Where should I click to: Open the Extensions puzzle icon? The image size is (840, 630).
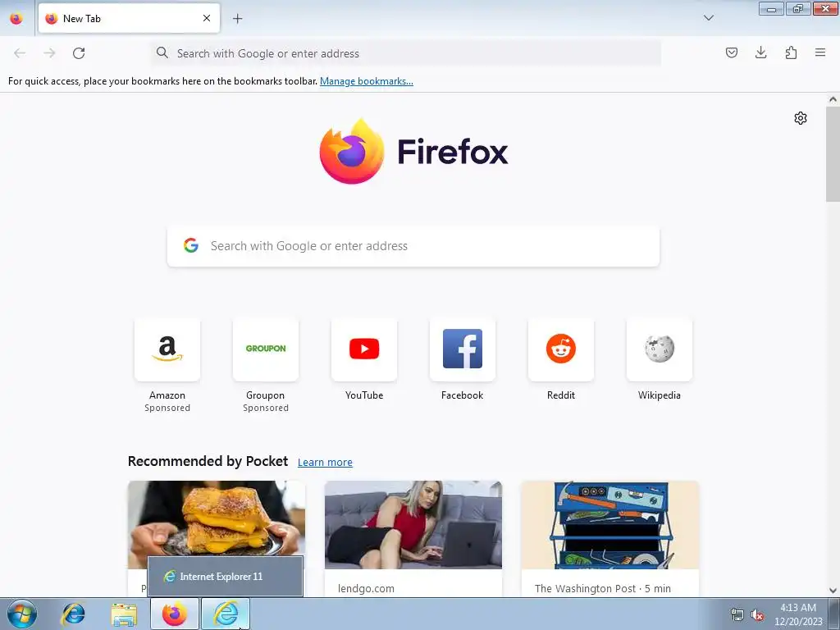click(791, 52)
